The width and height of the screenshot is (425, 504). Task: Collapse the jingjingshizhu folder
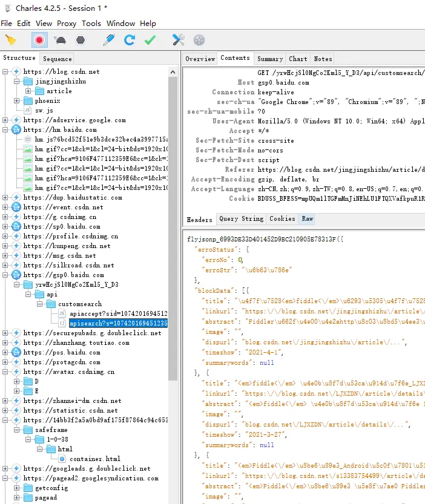pos(17,81)
